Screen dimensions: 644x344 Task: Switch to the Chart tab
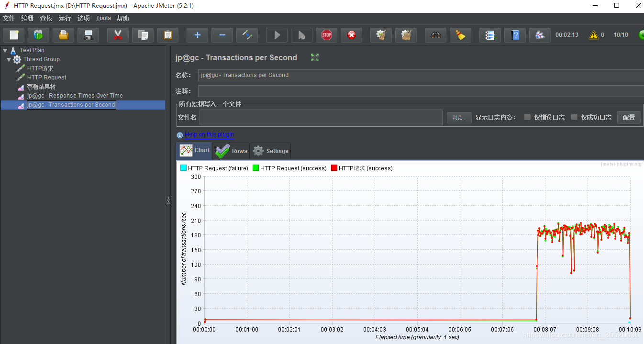(x=194, y=150)
